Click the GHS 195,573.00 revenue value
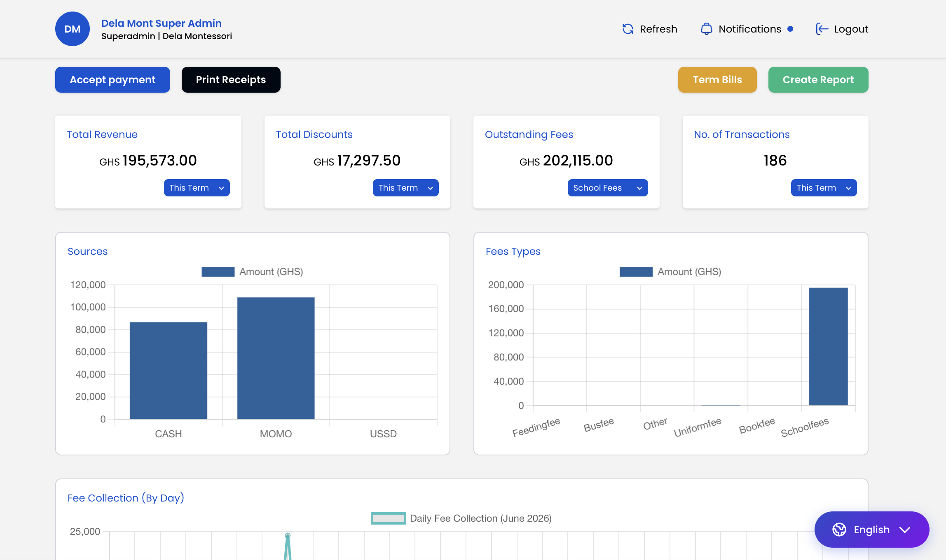Screen dimensions: 946x560 tap(148, 161)
